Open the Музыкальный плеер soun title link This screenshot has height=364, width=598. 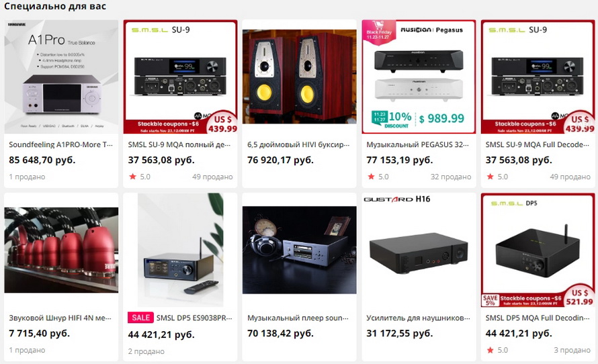coord(298,318)
